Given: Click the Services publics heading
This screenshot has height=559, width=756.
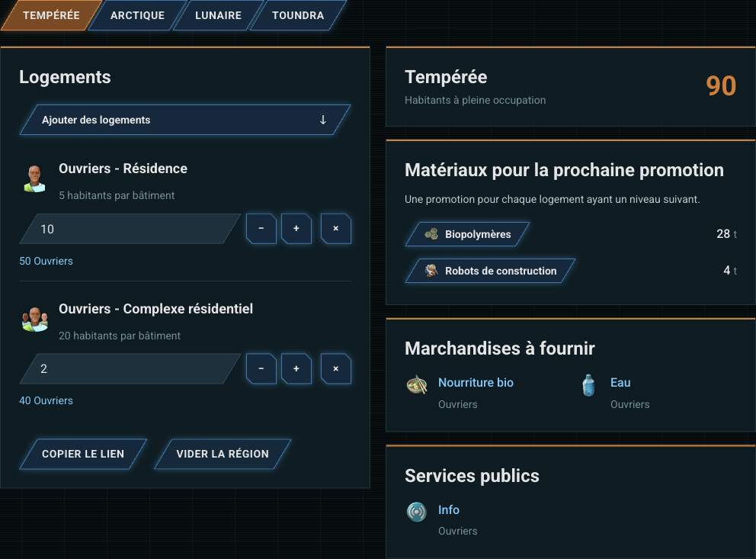Looking at the screenshot, I should pos(472,476).
